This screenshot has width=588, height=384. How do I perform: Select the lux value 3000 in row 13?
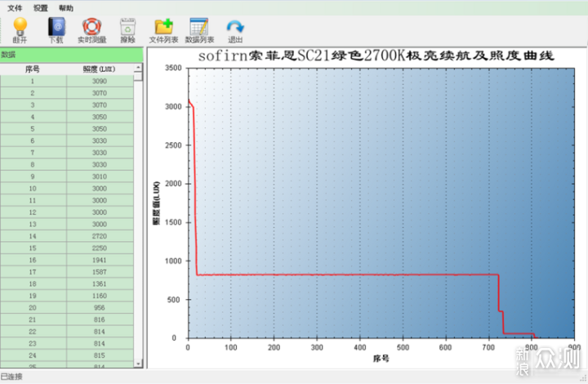click(x=100, y=224)
